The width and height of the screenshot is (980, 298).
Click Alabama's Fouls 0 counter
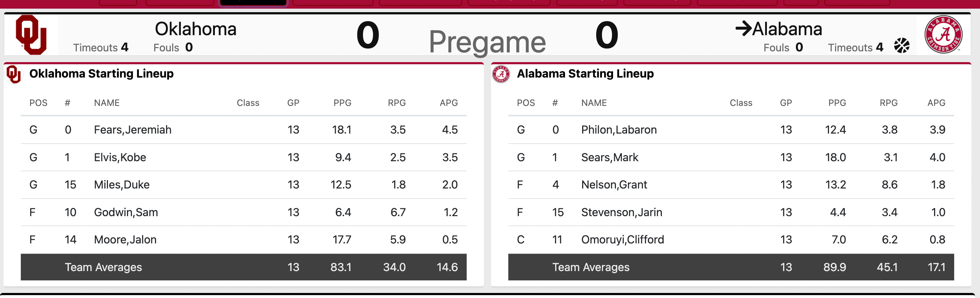[783, 48]
